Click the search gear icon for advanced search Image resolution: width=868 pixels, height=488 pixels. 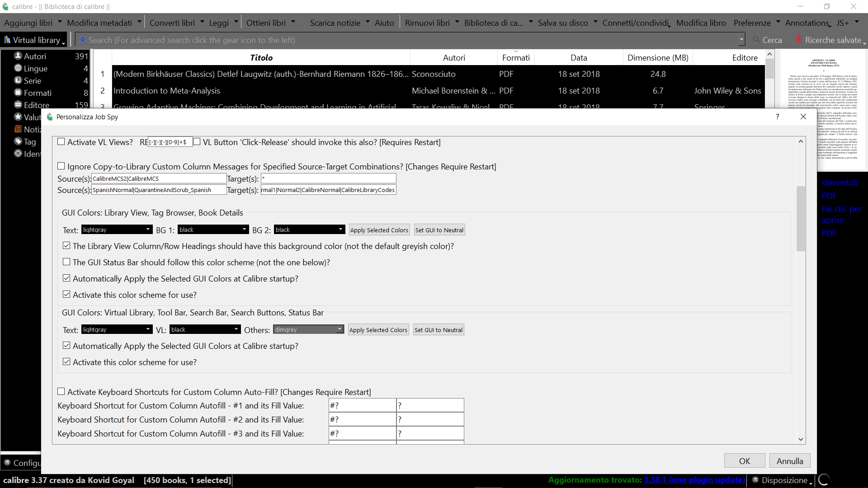[83, 40]
